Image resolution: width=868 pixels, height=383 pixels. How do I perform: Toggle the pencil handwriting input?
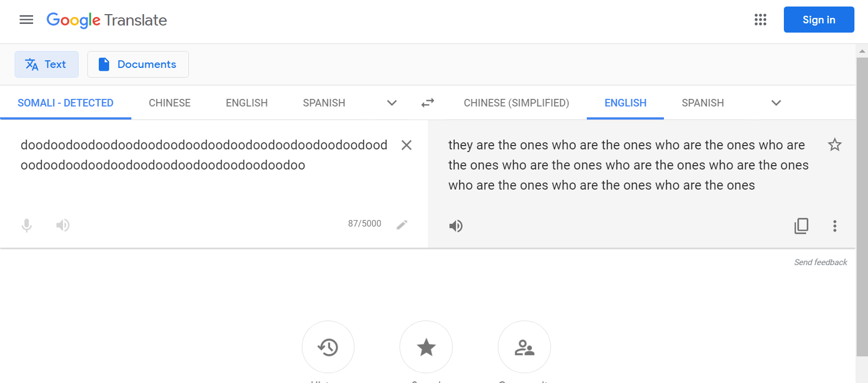coord(402,224)
